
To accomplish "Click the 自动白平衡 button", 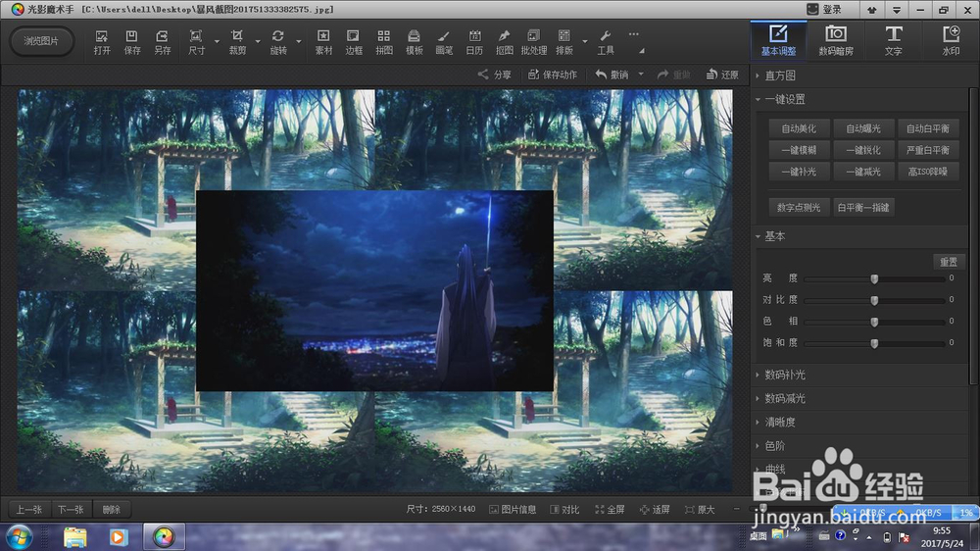I will coord(927,128).
